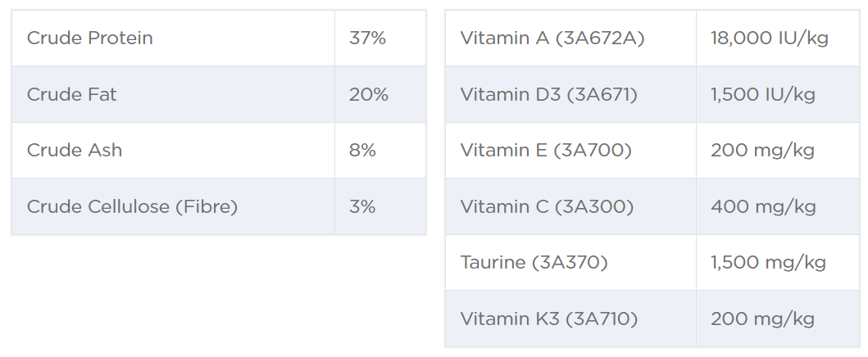The width and height of the screenshot is (868, 357).
Task: Click the Vitamin A (3A672A) cell
Action: pos(552,38)
